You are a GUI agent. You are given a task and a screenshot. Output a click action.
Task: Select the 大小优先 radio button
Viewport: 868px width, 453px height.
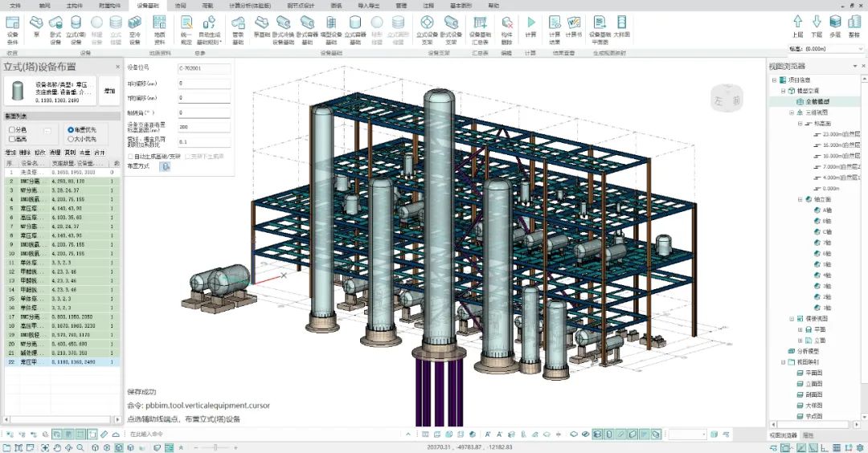click(x=72, y=139)
